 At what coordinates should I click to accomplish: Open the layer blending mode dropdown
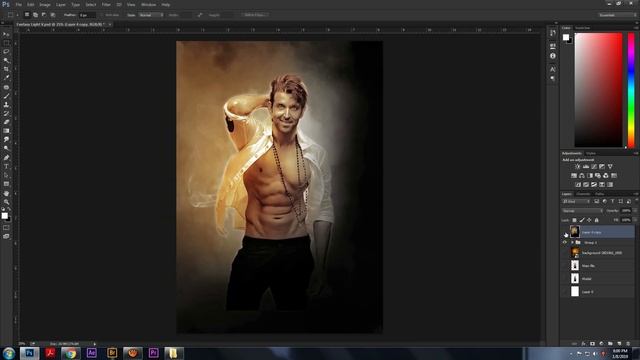(582, 211)
